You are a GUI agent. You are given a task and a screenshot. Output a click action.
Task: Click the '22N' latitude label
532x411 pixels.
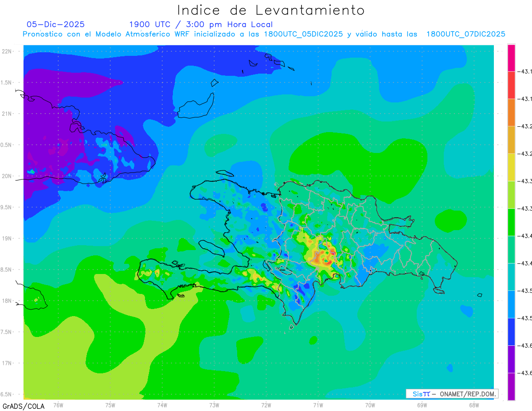coord(7,51)
